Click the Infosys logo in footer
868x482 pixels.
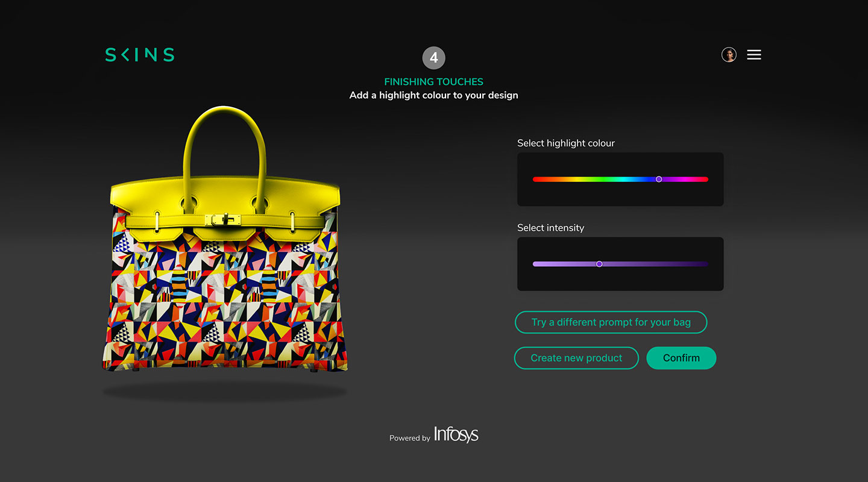click(456, 434)
